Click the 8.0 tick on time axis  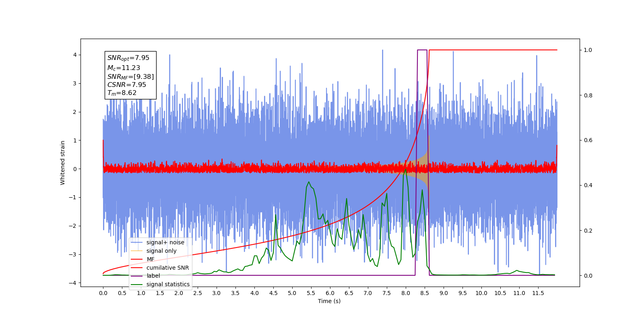point(406,293)
